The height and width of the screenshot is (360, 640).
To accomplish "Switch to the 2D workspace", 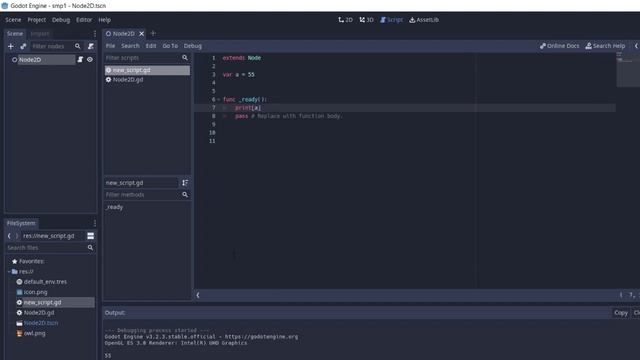I will [x=345, y=20].
